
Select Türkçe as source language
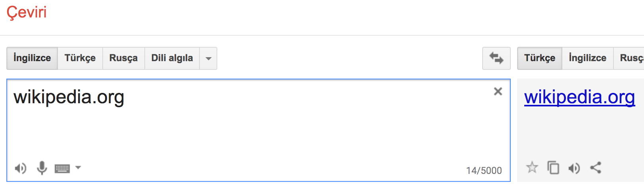(80, 58)
